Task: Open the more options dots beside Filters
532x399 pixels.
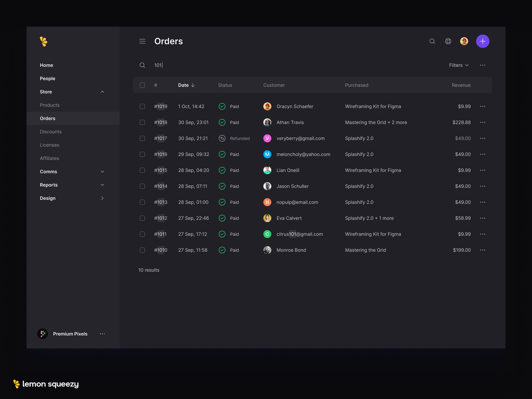Action: click(x=483, y=65)
